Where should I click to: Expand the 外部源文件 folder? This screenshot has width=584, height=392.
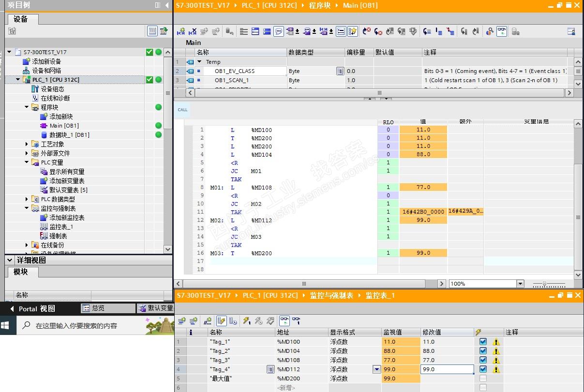pyautogui.click(x=27, y=153)
